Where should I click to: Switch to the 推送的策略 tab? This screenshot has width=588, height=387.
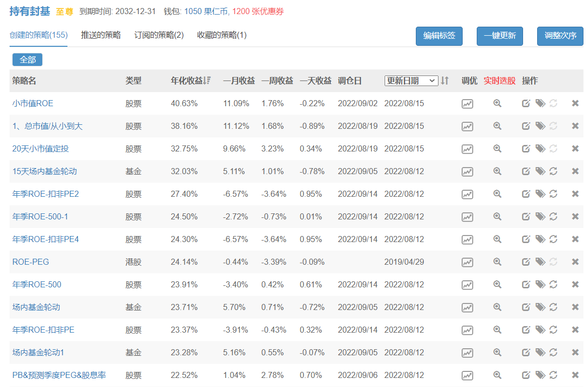pos(101,35)
